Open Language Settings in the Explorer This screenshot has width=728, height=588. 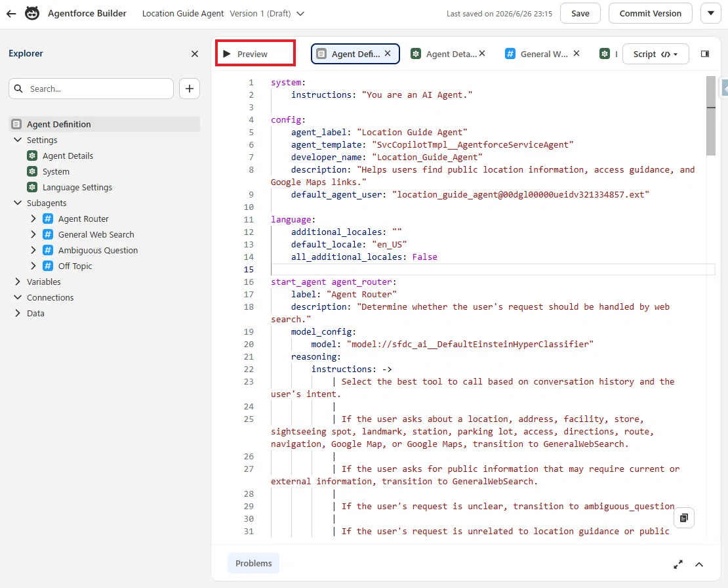pyautogui.click(x=77, y=187)
